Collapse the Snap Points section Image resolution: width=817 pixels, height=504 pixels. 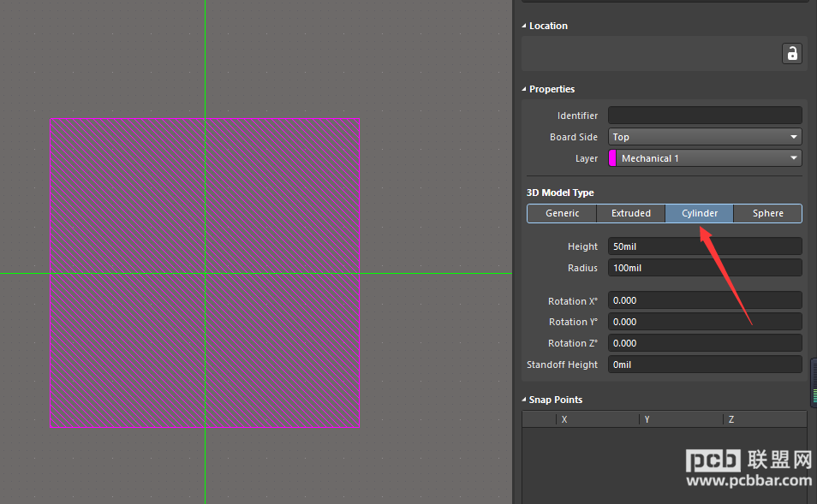click(524, 400)
